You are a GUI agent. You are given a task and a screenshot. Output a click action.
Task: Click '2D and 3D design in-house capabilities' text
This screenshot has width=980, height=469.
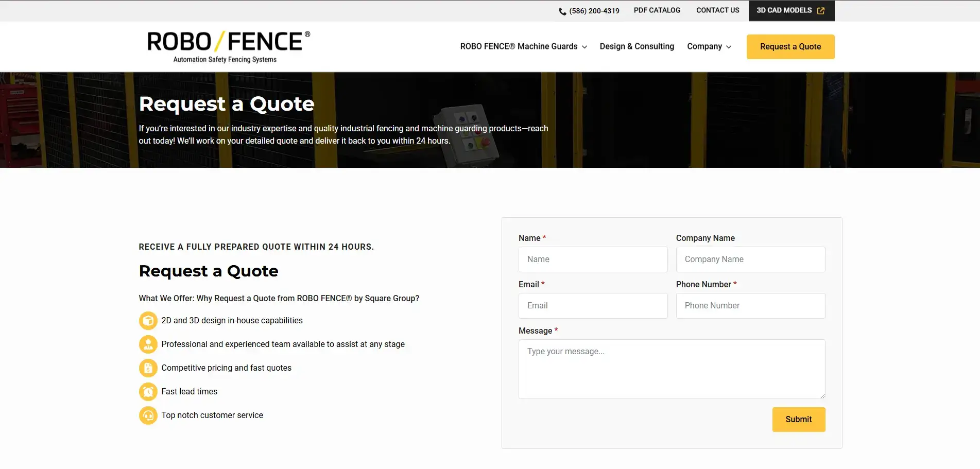click(x=232, y=321)
